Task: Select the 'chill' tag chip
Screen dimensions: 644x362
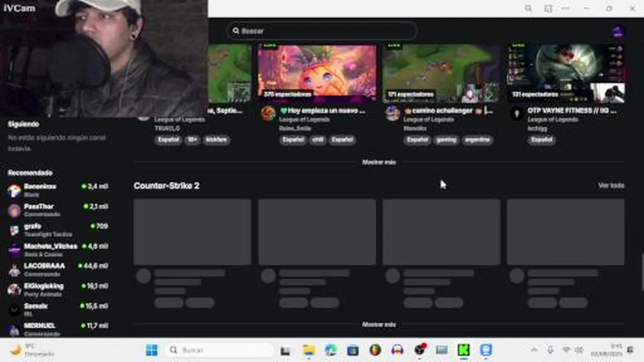Action: (x=317, y=140)
